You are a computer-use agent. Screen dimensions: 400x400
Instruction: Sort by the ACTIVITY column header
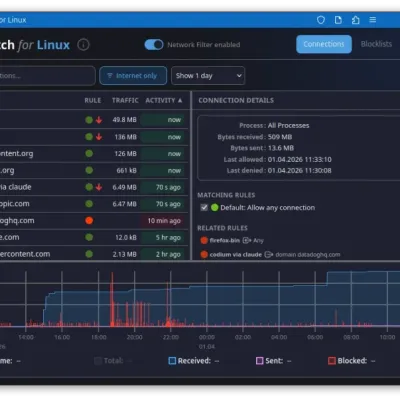tap(164, 100)
